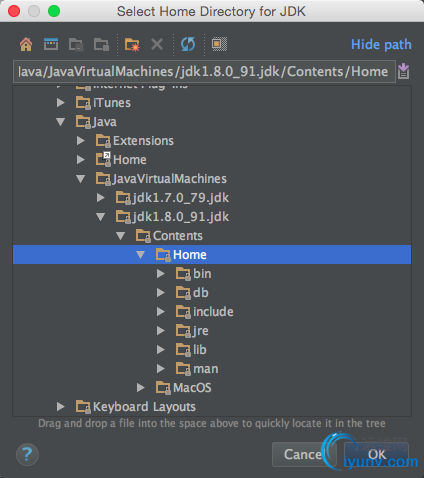
Task: Open help with the question mark button
Action: pyautogui.click(x=27, y=455)
